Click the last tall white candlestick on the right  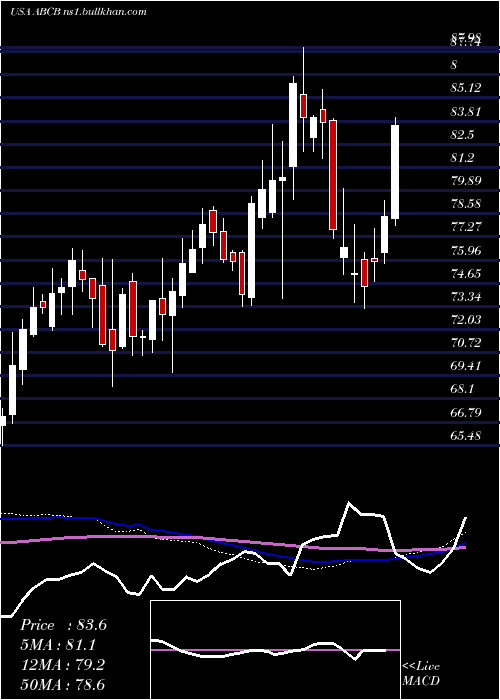pyautogui.click(x=395, y=172)
